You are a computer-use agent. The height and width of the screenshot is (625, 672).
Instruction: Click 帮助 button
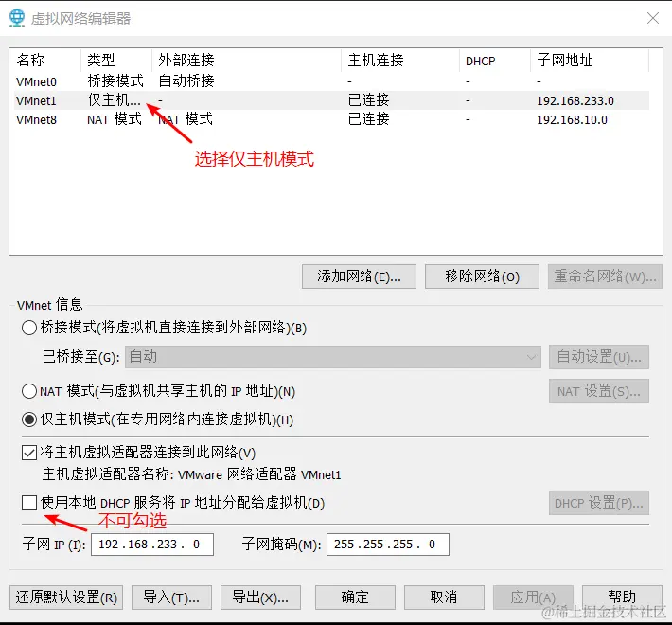pyautogui.click(x=622, y=598)
